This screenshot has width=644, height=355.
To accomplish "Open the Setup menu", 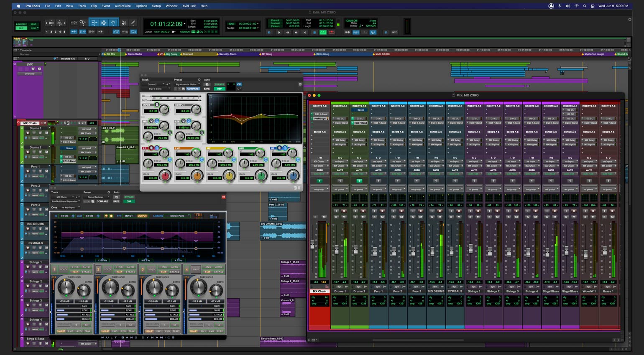I will pos(156,6).
